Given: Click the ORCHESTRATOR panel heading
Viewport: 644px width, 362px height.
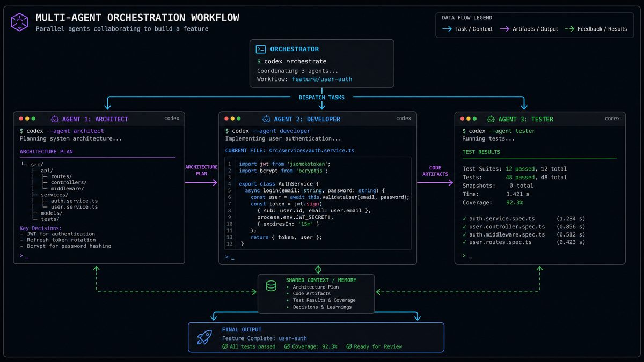Looking at the screenshot, I should (294, 49).
